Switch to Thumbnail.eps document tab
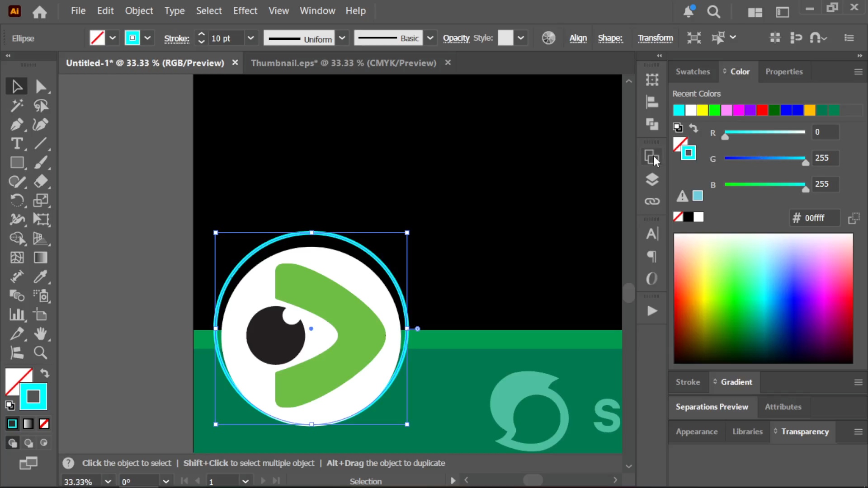Screen dimensions: 868x488 tap(344, 63)
